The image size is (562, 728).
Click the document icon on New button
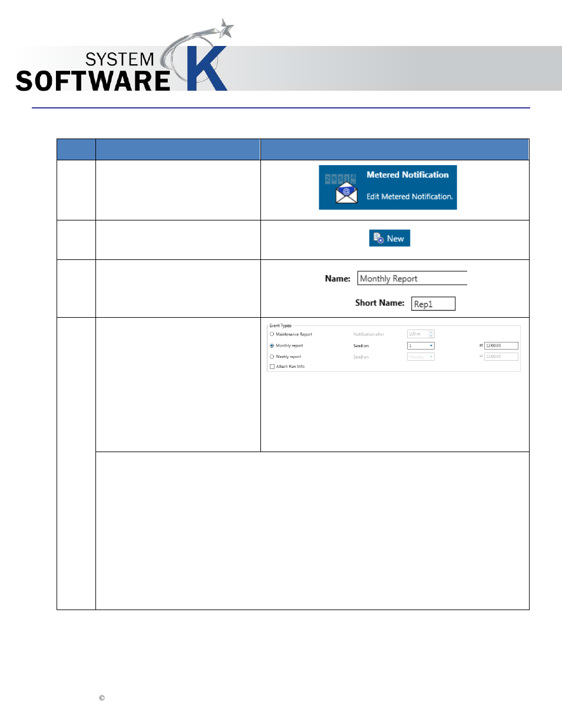pyautogui.click(x=378, y=238)
